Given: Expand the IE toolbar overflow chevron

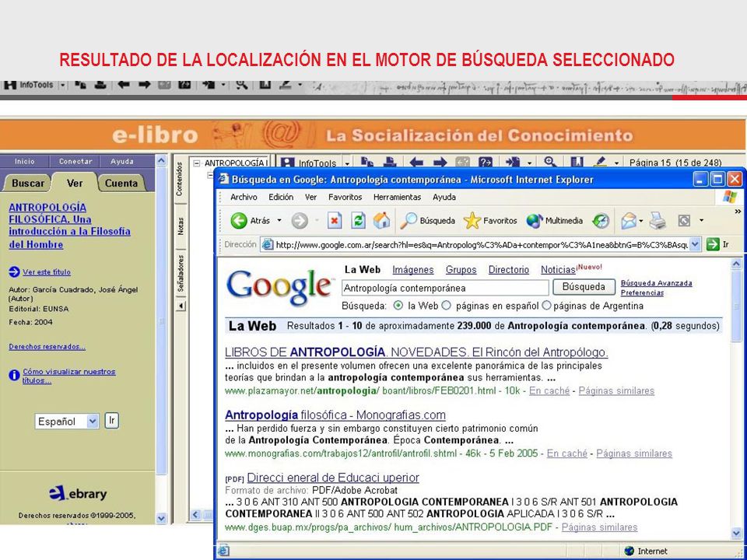Looking at the screenshot, I should pos(738,211).
